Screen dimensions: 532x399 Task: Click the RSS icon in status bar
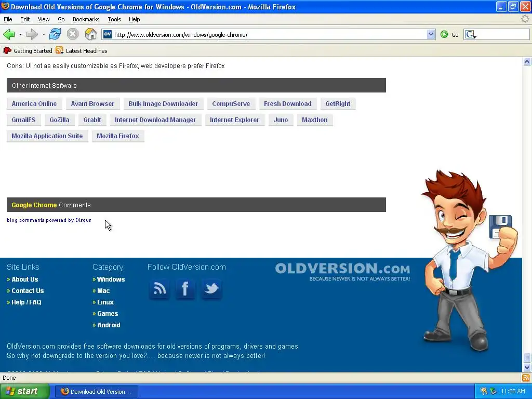[x=526, y=378]
